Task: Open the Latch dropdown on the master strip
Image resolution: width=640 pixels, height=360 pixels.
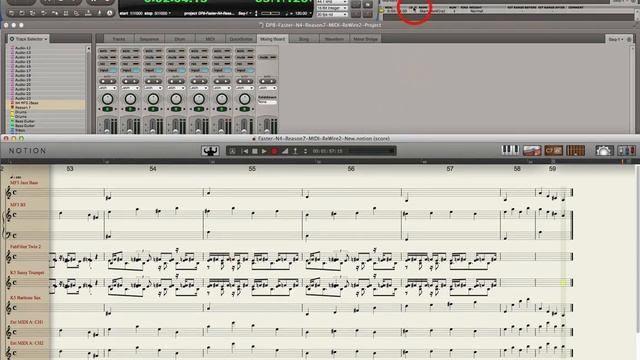Action: click(267, 88)
